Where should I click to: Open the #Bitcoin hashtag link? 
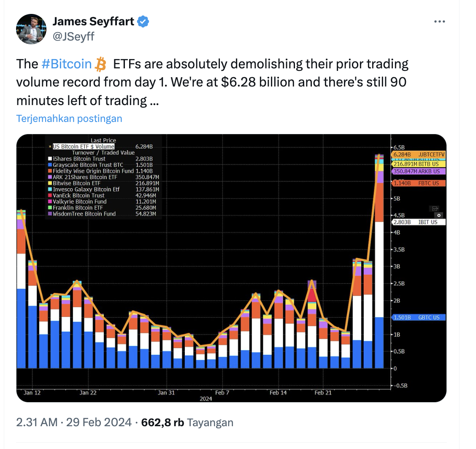click(x=67, y=64)
